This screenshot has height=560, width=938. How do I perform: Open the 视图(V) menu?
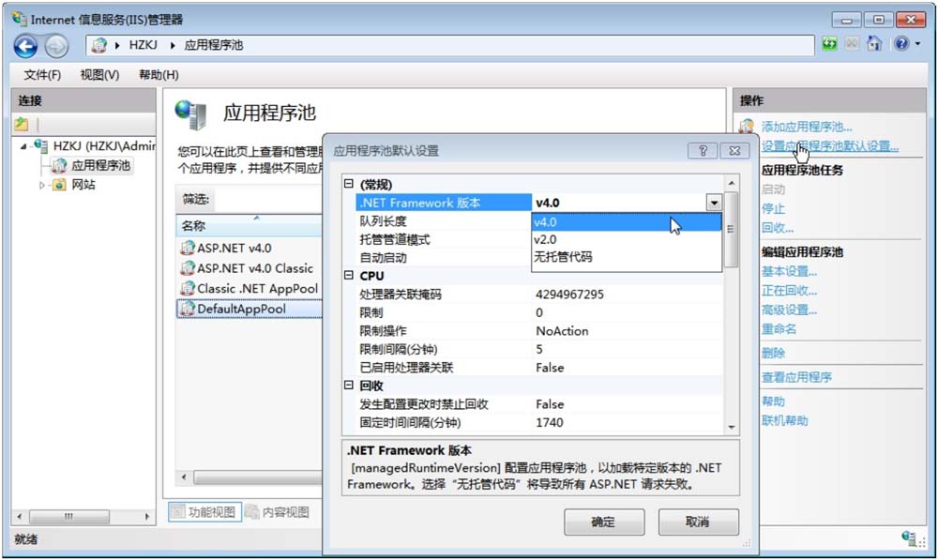pyautogui.click(x=99, y=75)
